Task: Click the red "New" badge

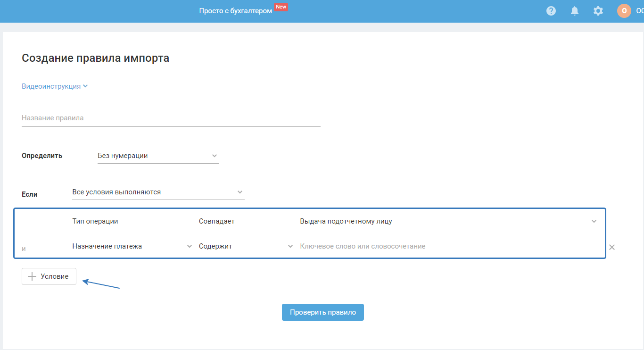Action: 281,7
